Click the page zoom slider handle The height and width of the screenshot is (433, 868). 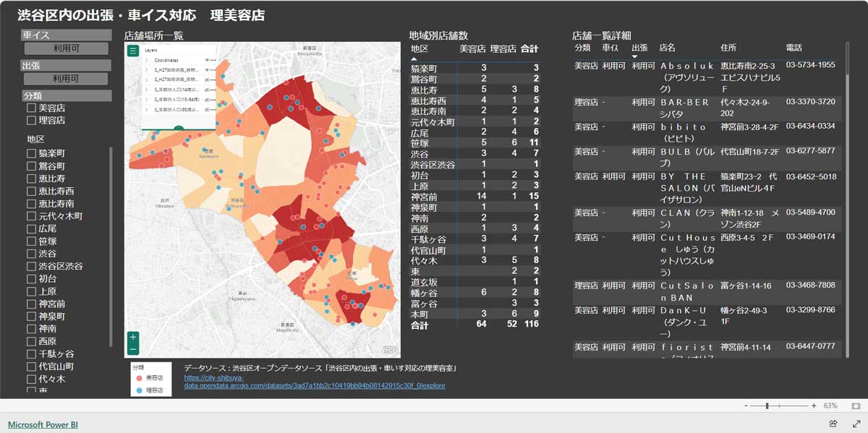pyautogui.click(x=767, y=406)
